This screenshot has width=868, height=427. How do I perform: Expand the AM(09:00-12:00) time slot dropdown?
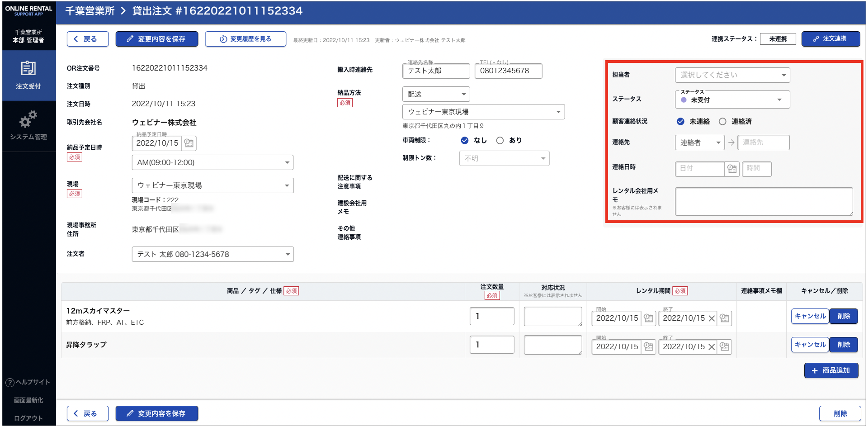coord(212,163)
